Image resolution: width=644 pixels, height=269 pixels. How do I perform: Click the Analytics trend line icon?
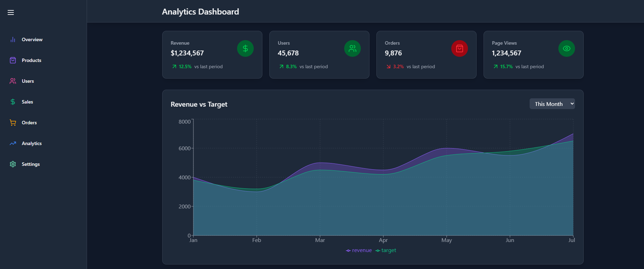13,143
